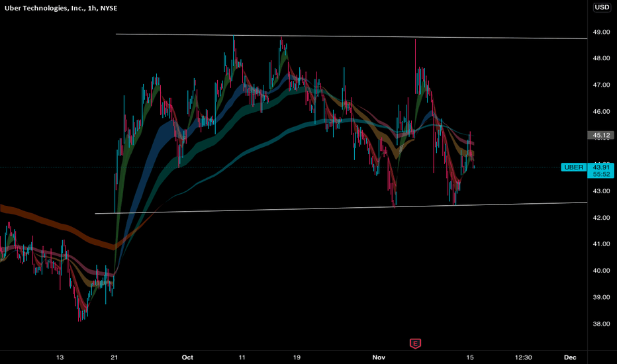617x364 pixels.
Task: Click the 13 date label on time axis
Action: (x=60, y=357)
